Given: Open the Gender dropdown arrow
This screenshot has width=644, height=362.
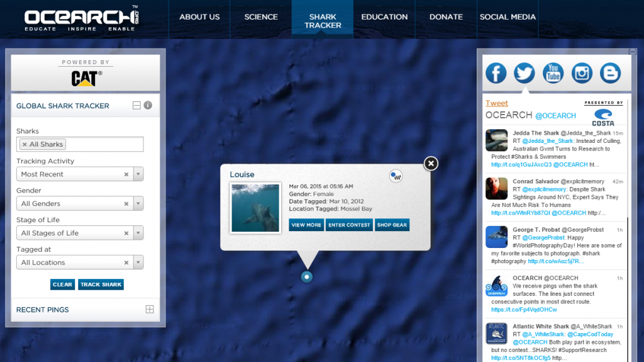Looking at the screenshot, I should coord(138,203).
